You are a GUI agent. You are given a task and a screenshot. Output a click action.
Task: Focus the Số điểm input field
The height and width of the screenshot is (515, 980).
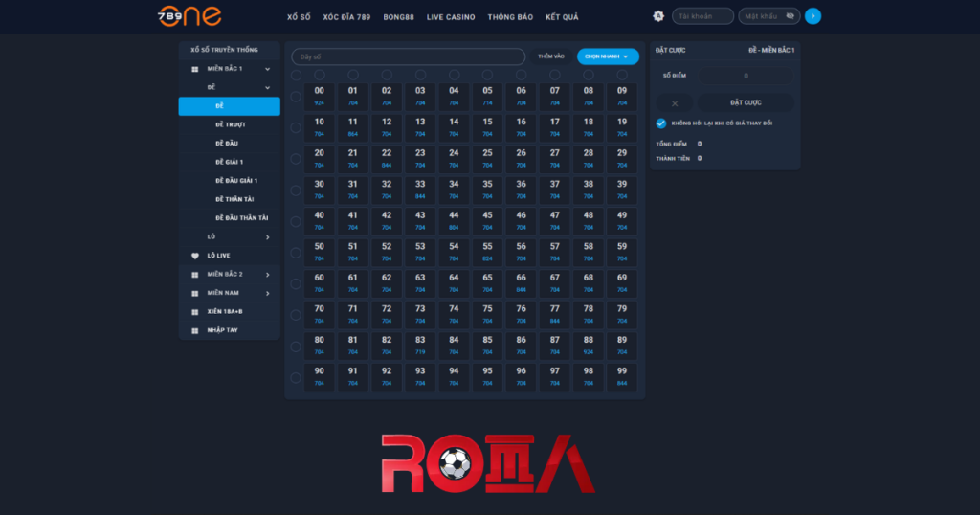[x=746, y=76]
